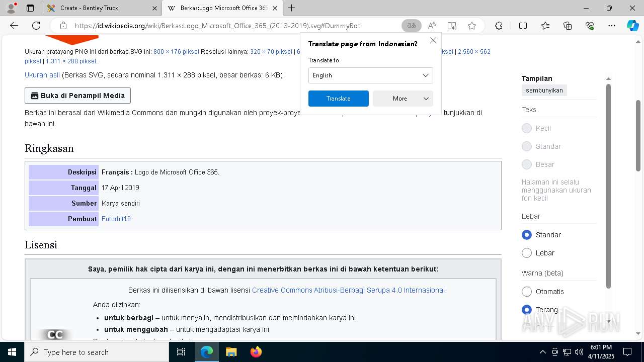
Task: Open Browser essentials icon
Action: tap(590, 26)
